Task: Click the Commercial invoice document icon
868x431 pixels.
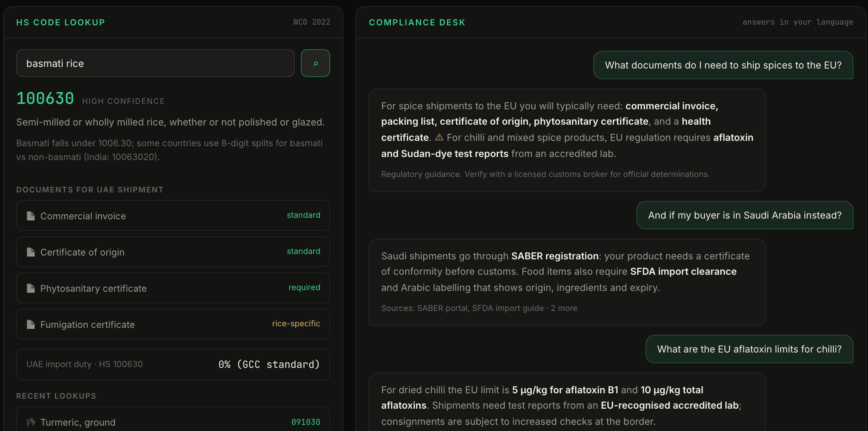Action: click(31, 216)
